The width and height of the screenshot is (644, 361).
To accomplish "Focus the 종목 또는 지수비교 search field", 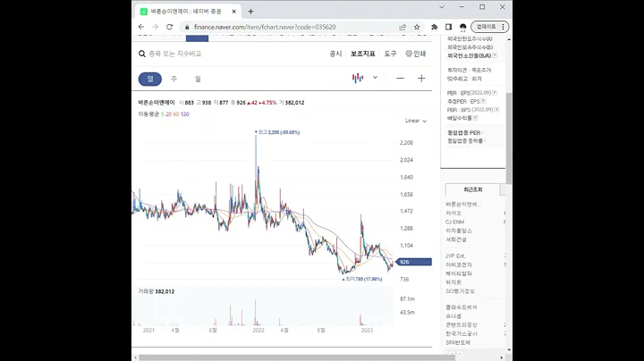I will point(175,54).
